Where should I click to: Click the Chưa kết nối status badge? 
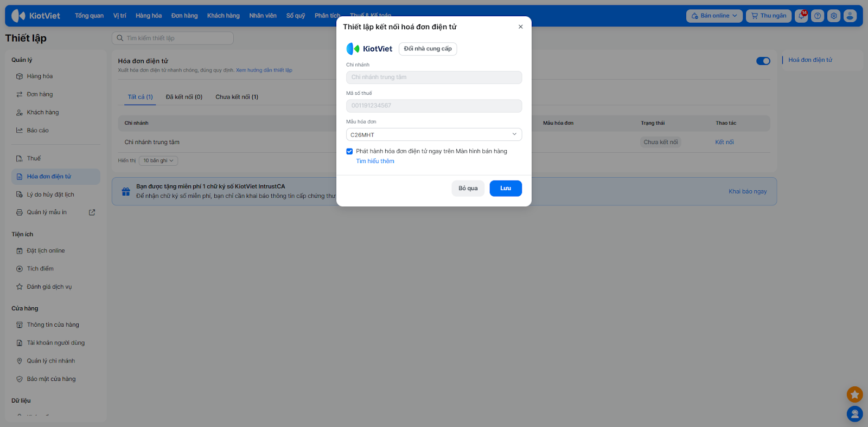[x=661, y=143]
